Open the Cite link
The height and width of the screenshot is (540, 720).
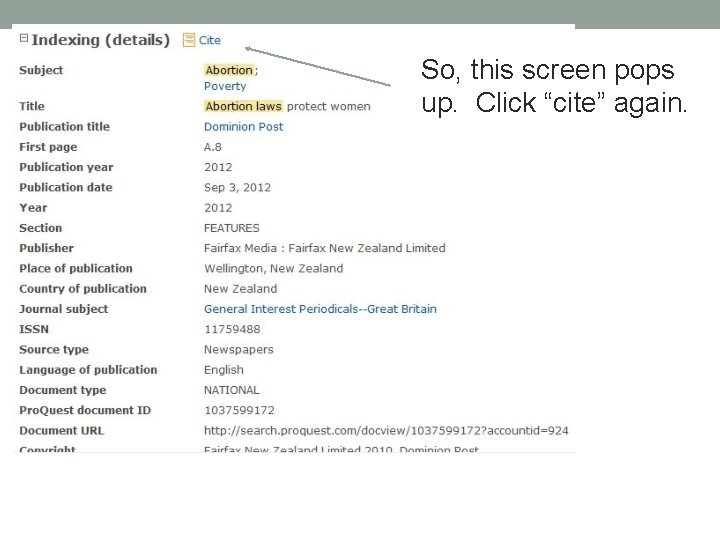(209, 40)
